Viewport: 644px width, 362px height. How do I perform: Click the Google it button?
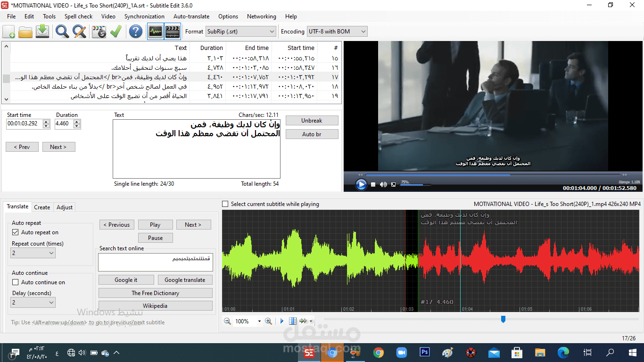coord(126,280)
